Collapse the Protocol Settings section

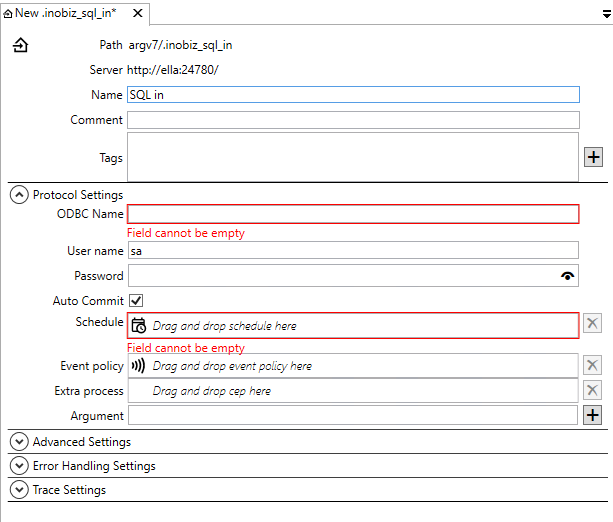(x=19, y=195)
